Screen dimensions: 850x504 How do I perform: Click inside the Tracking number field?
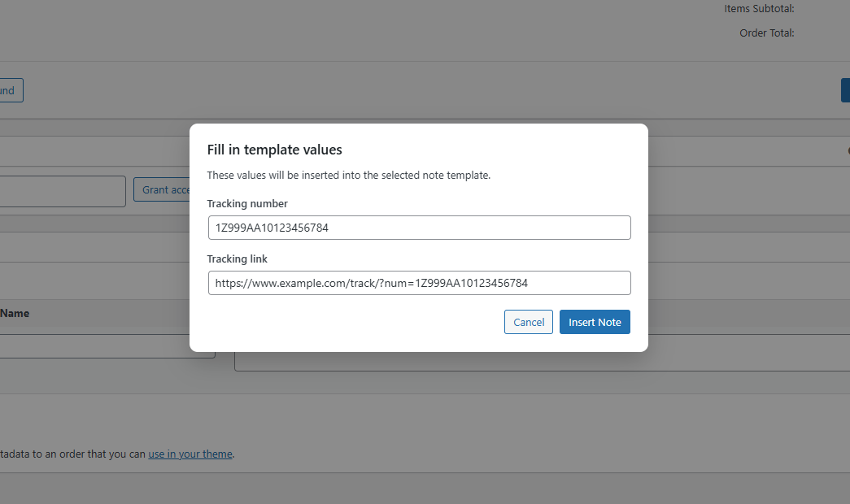(x=419, y=228)
